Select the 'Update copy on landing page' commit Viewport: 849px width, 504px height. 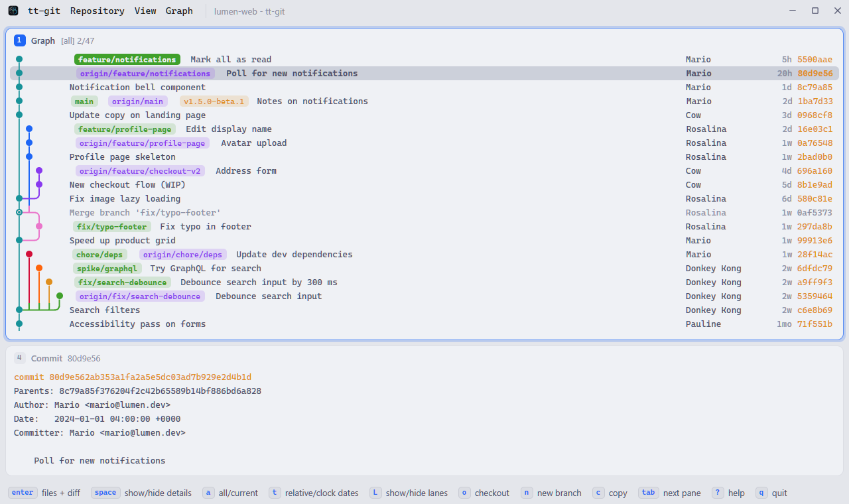point(424,115)
